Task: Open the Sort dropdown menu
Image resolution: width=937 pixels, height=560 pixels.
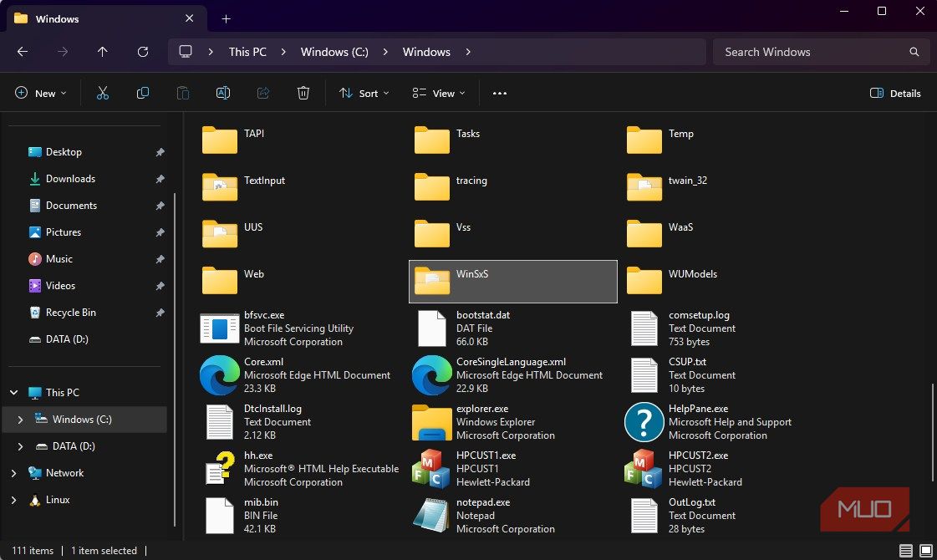Action: tap(364, 94)
